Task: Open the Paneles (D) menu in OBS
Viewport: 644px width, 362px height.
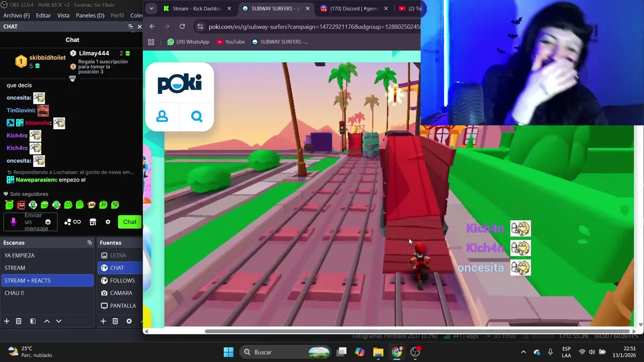Action: pos(90,16)
